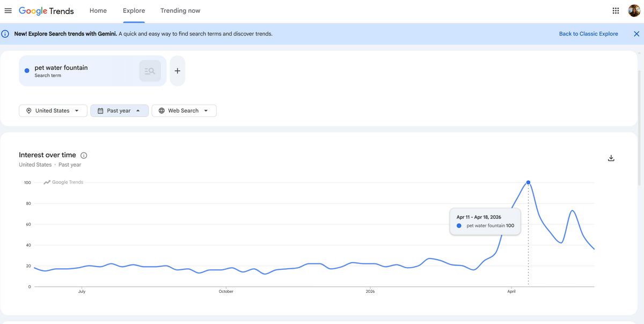Screen dimensions: 644x324
Task: Click the peak data point on the chart
Action: coord(528,182)
